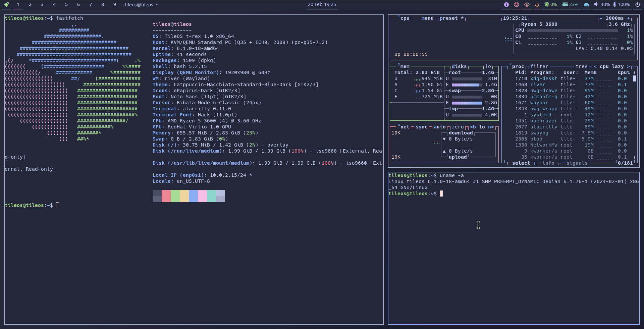Select next network interface arrow after lo

click(x=491, y=127)
